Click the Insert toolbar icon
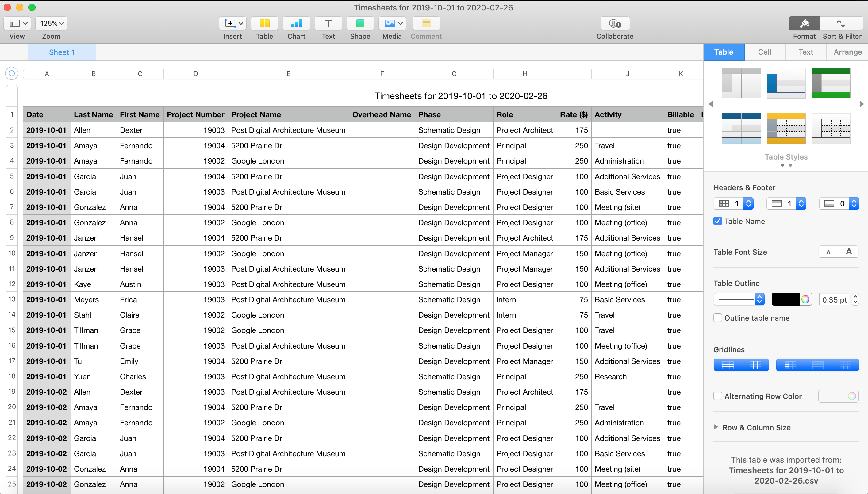Image resolution: width=868 pixels, height=494 pixels. tap(232, 23)
